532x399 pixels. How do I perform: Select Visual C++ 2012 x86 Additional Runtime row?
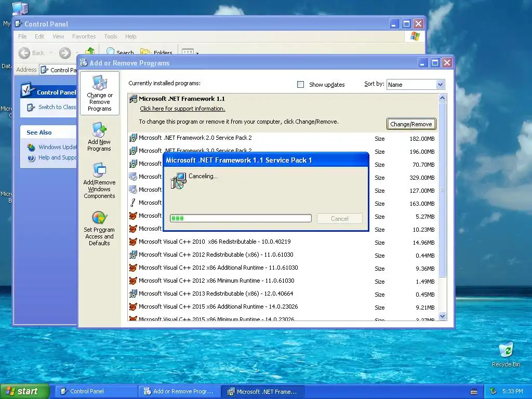click(282, 268)
